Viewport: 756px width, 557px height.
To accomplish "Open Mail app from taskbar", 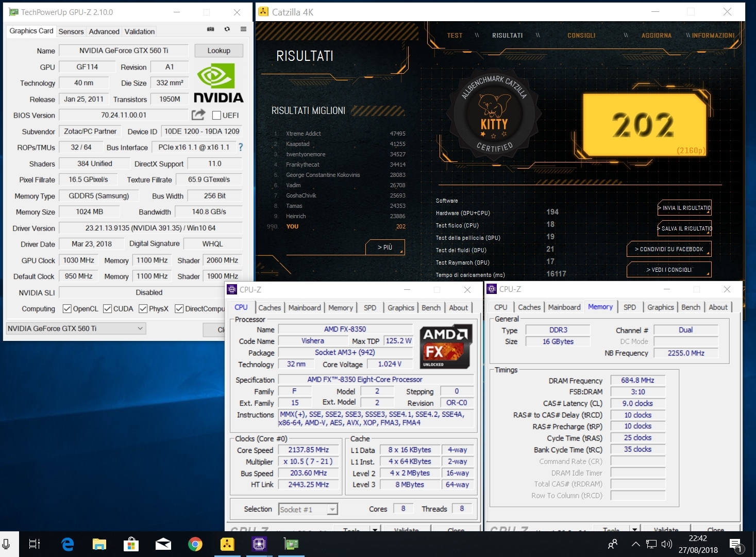I will tap(163, 544).
